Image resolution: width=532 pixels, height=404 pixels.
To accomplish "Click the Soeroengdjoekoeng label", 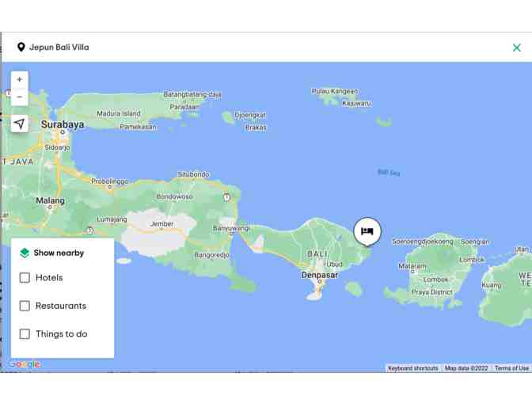I will (x=423, y=242).
